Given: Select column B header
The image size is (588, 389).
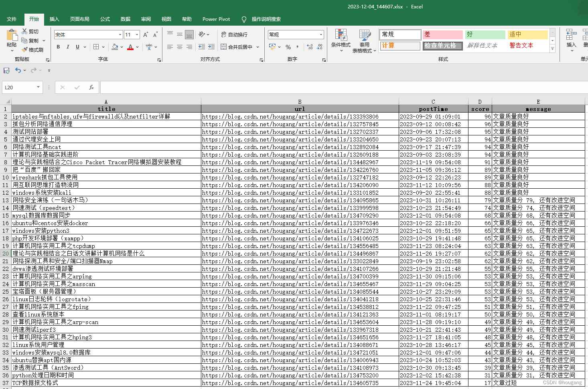Looking at the screenshot, I should (300, 102).
